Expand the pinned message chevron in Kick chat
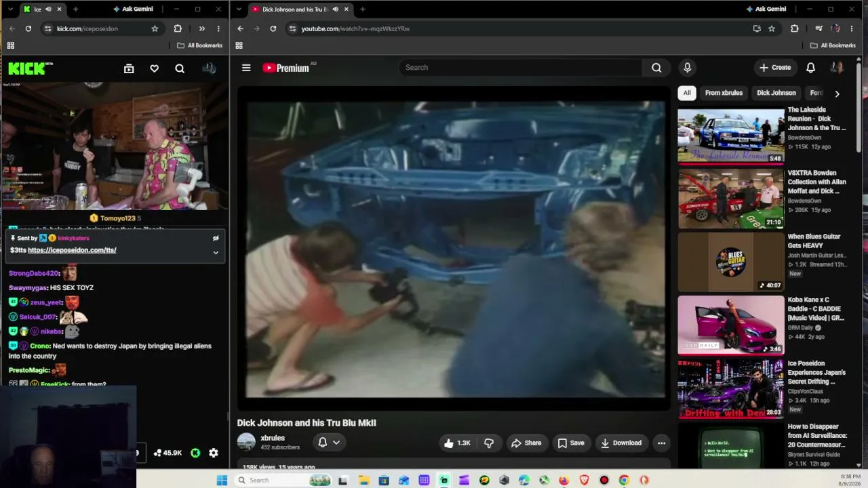 click(216, 252)
